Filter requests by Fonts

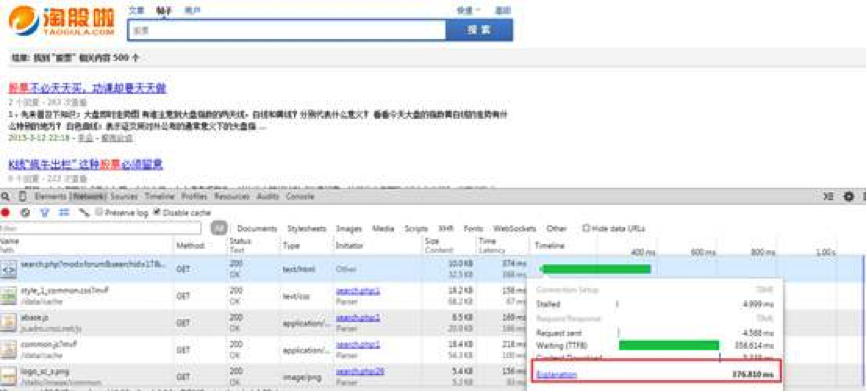[x=473, y=229]
